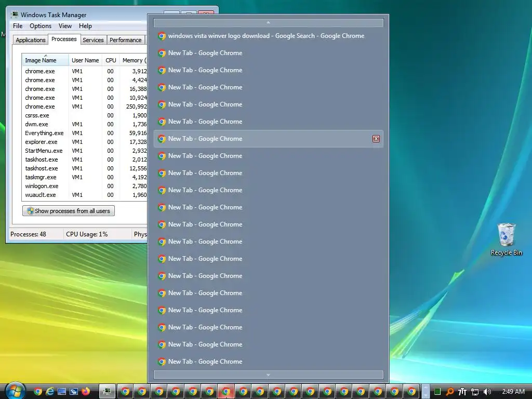Open the File menu in Task Manager
The height and width of the screenshot is (399, 532).
(18, 26)
